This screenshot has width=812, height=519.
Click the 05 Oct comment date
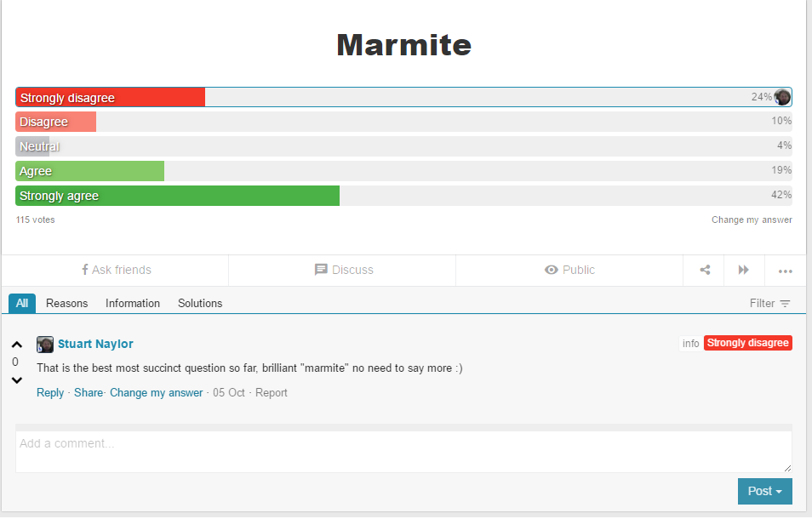point(228,393)
